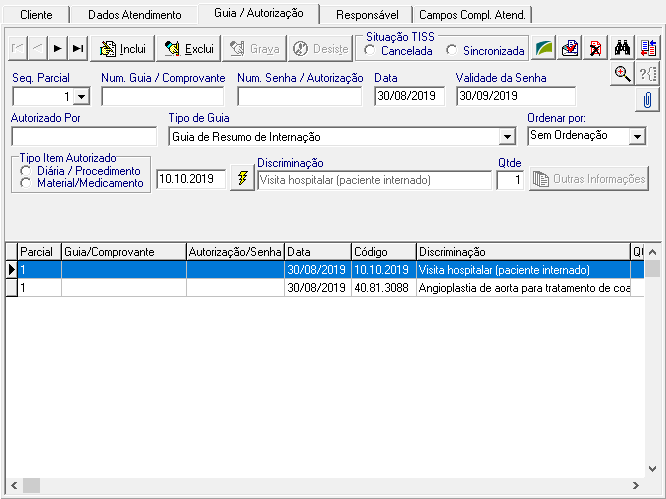Click the Exclui button
666x499 pixels.
click(x=189, y=49)
